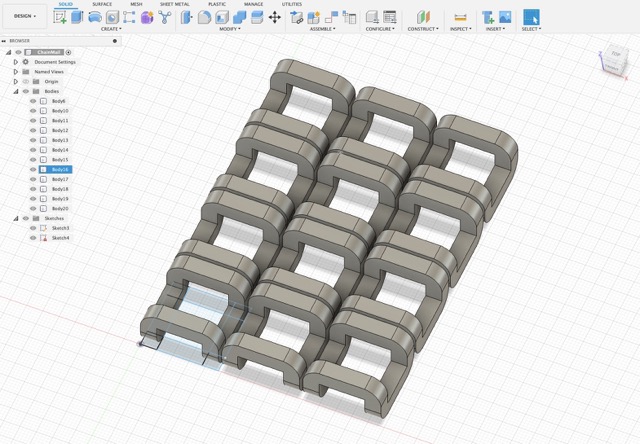
Task: Click the Measure icon above Inspect
Action: coord(460,17)
